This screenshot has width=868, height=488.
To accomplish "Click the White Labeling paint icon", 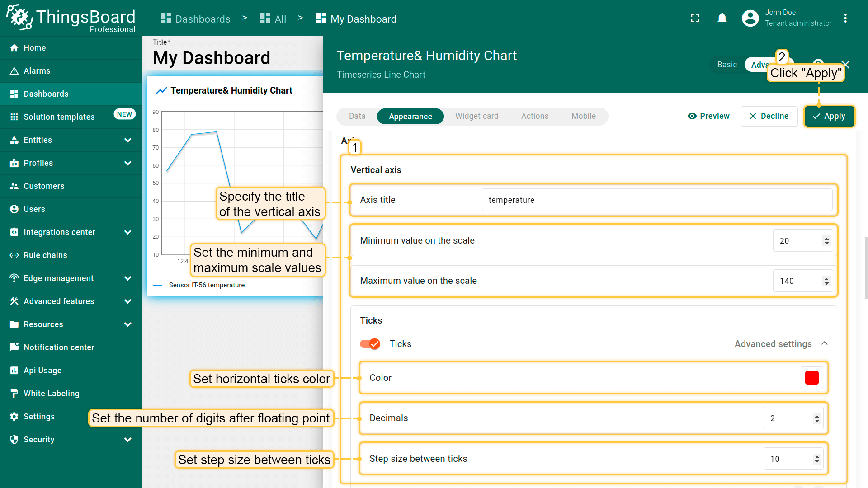I will pyautogui.click(x=14, y=394).
